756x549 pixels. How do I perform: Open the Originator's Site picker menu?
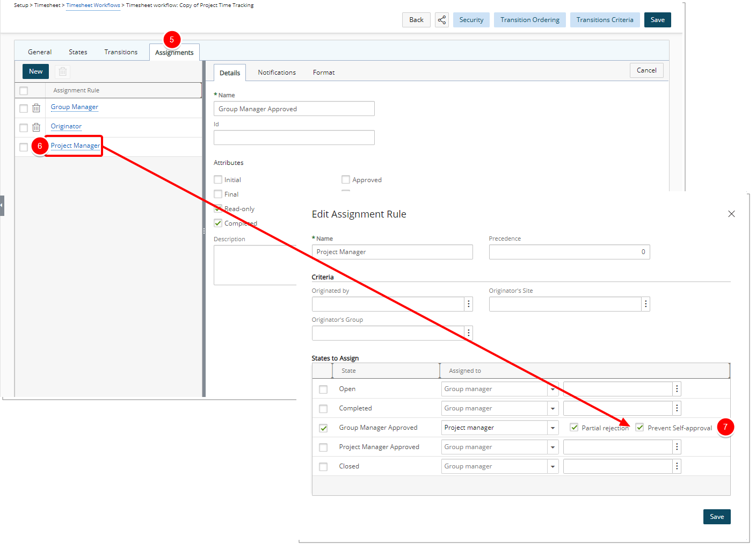pyautogui.click(x=646, y=304)
